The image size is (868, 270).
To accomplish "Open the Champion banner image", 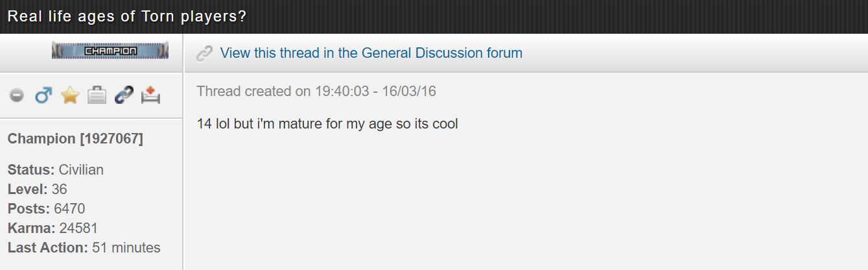I will pyautogui.click(x=110, y=50).
